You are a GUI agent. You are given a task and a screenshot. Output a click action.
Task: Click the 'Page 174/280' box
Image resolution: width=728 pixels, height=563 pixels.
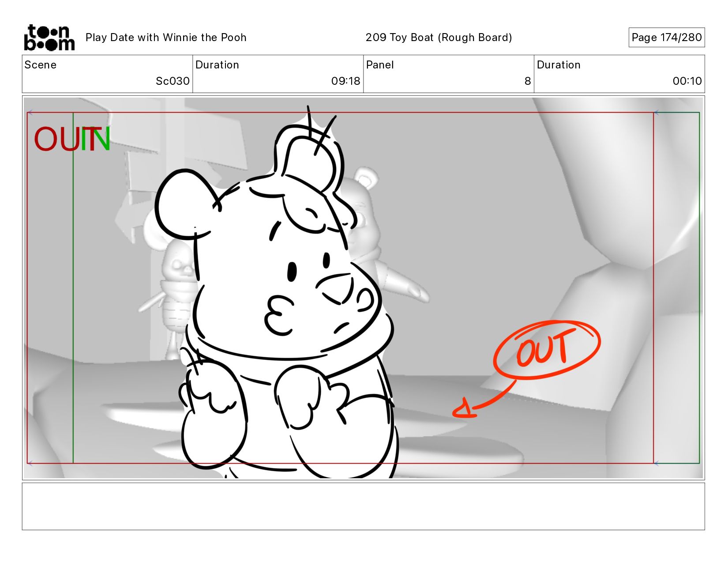(x=666, y=38)
